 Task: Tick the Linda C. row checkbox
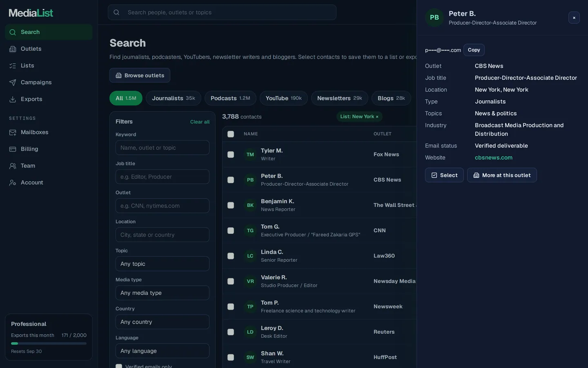[231, 256]
